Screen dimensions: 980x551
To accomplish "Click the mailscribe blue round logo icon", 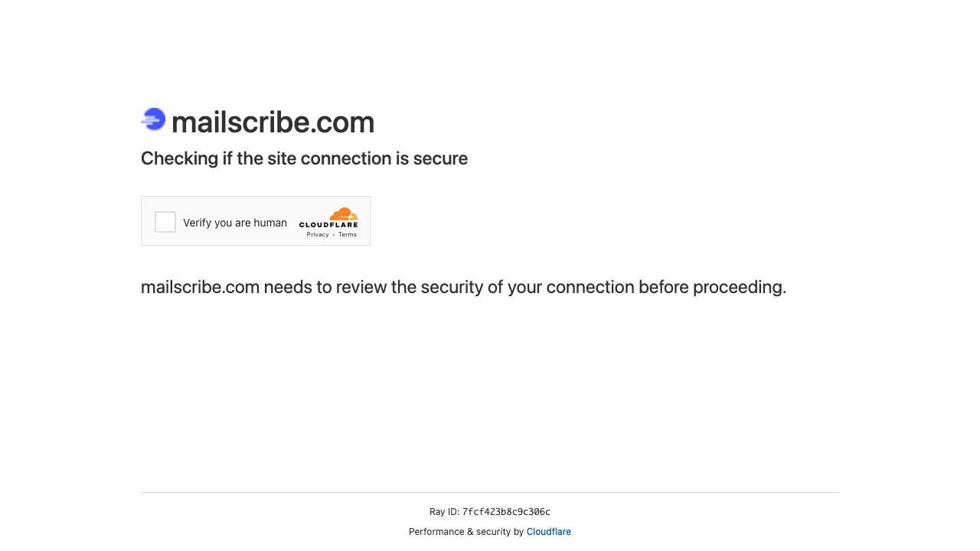I will click(154, 119).
